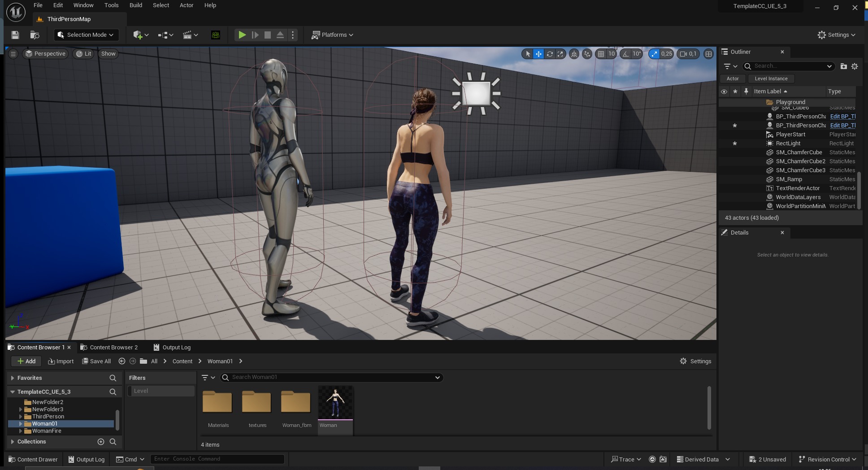Open Selection Mode dropdown
This screenshot has width=868, height=470.
pyautogui.click(x=86, y=35)
